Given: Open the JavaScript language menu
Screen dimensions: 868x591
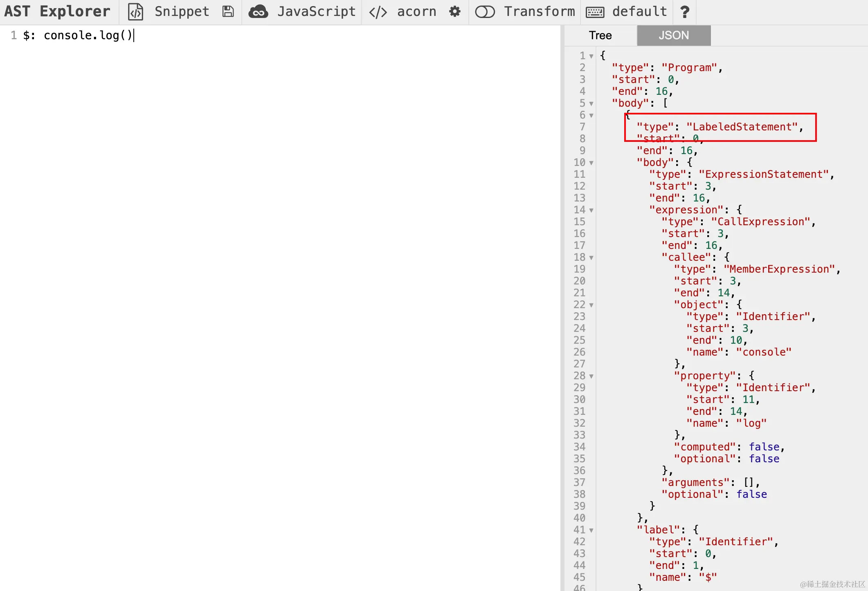Looking at the screenshot, I should coord(316,12).
